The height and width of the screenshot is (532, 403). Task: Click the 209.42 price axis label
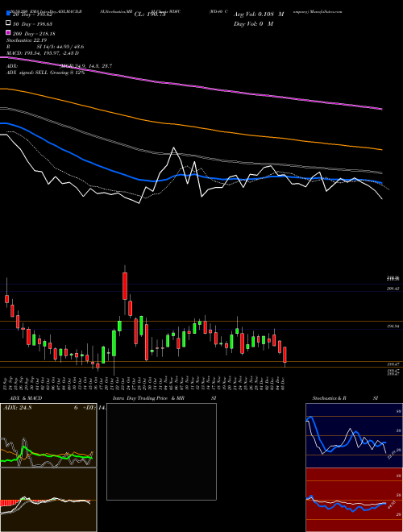[x=393, y=289]
